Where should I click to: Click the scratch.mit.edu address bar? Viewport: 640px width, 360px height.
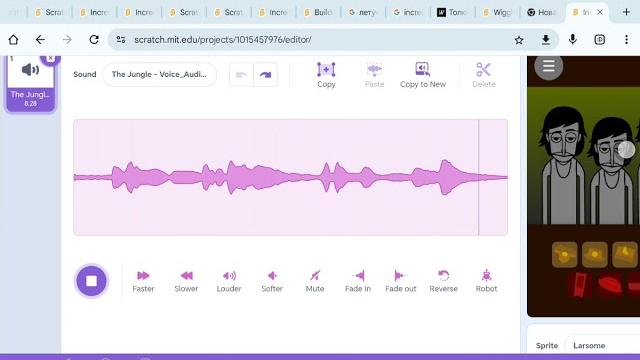(223, 40)
